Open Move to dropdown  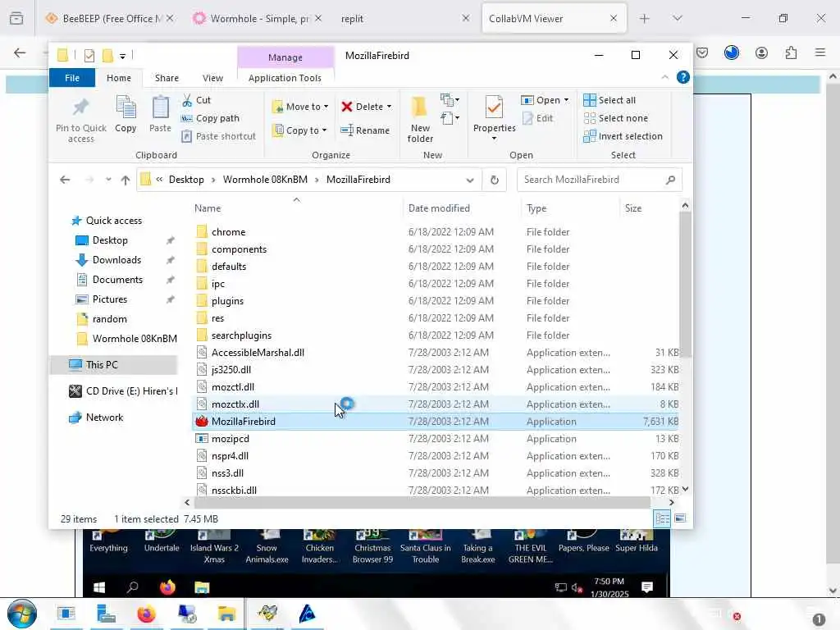coord(300,107)
